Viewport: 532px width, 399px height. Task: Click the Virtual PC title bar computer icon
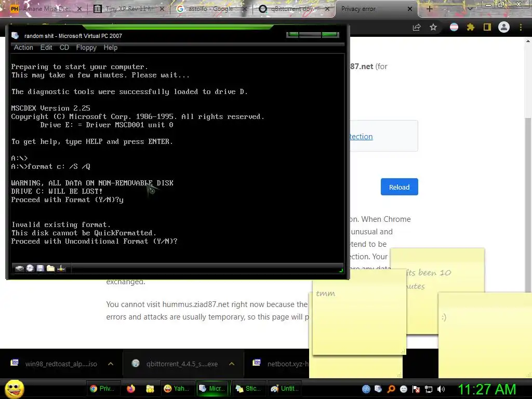coord(15,36)
